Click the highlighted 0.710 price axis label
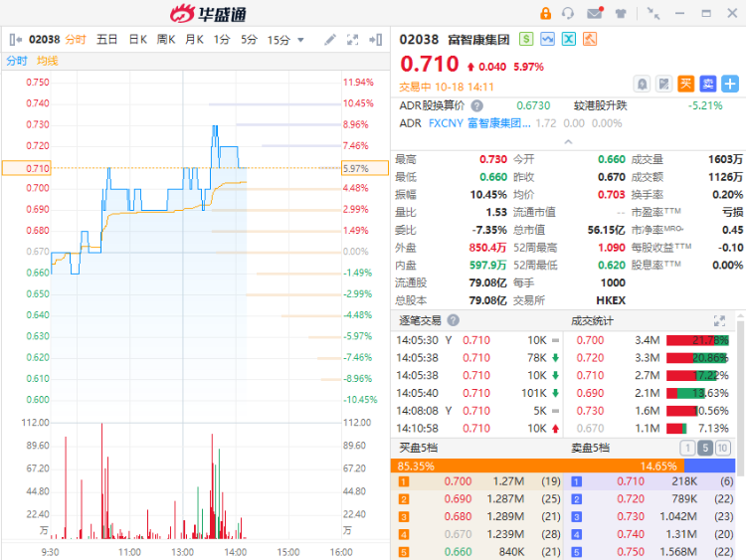Screen dimensions: 746x560 (27, 168)
